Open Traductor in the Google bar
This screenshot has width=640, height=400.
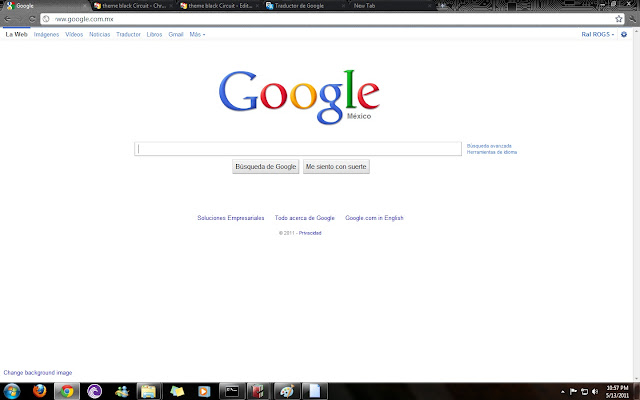128,34
